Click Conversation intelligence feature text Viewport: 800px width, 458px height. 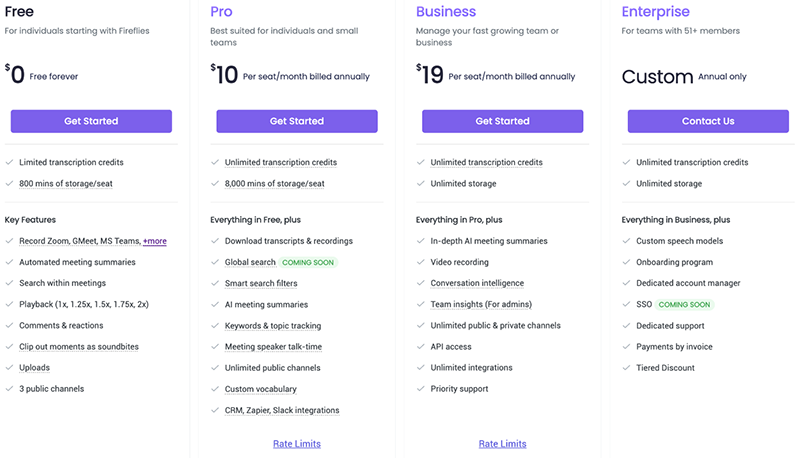pyautogui.click(x=477, y=283)
